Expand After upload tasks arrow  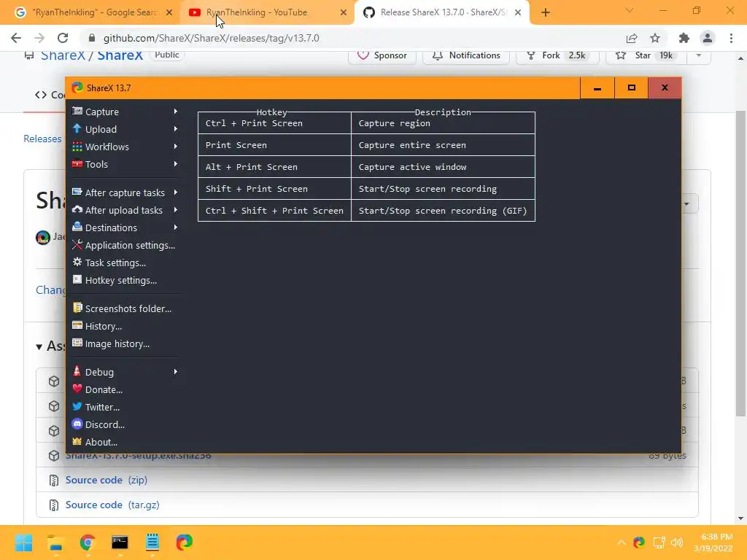click(x=176, y=210)
